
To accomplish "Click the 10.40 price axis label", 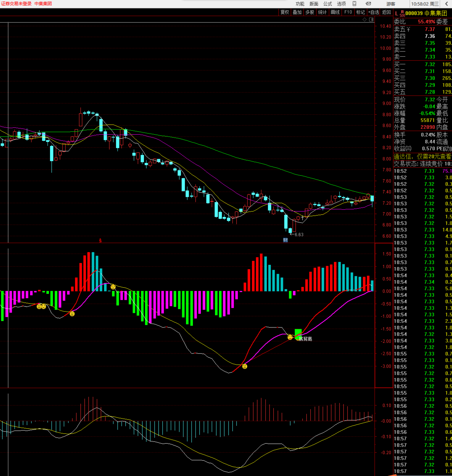I will [385, 26].
